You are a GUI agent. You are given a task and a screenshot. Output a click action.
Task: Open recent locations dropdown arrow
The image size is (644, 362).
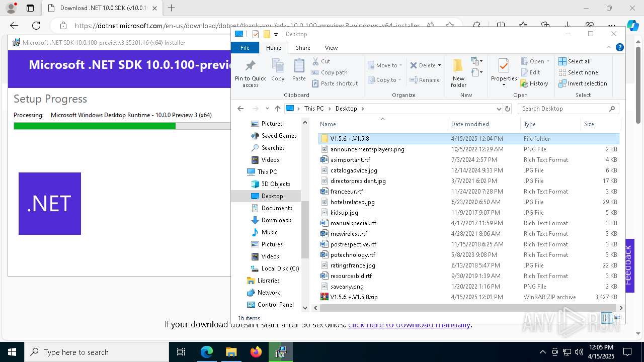267,109
